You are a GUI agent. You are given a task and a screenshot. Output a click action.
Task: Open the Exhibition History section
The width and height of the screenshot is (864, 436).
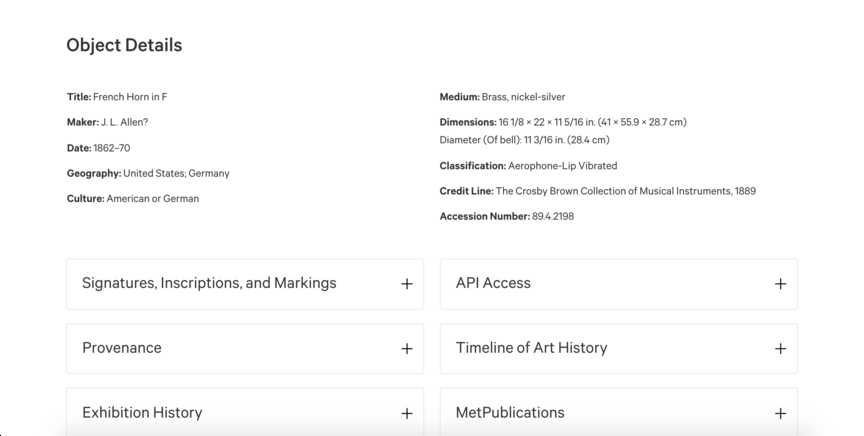click(x=142, y=412)
